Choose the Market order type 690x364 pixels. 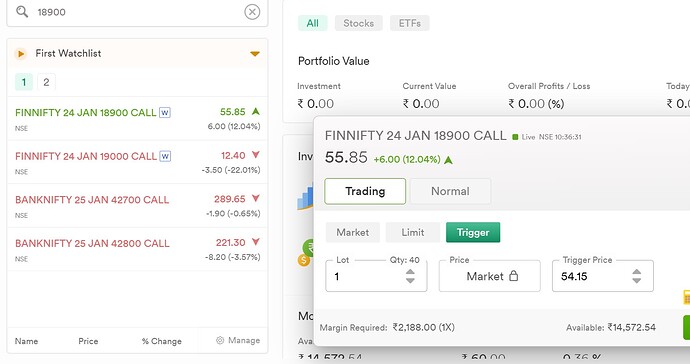353,232
